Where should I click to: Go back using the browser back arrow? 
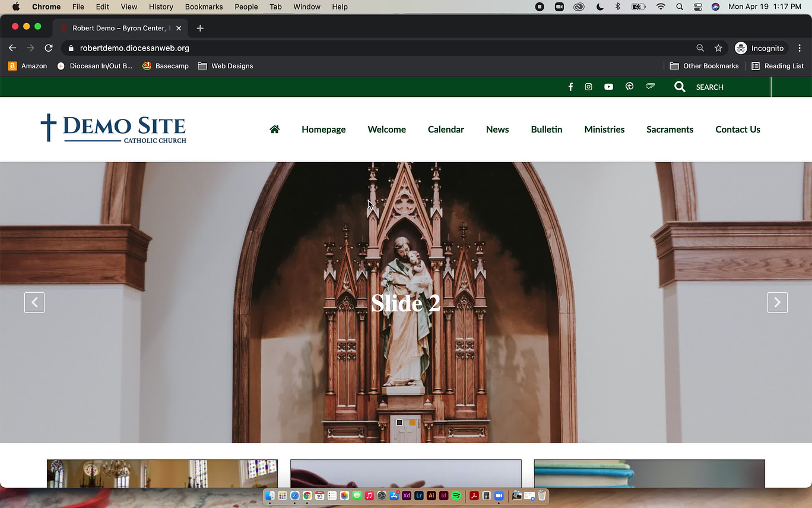(x=12, y=48)
